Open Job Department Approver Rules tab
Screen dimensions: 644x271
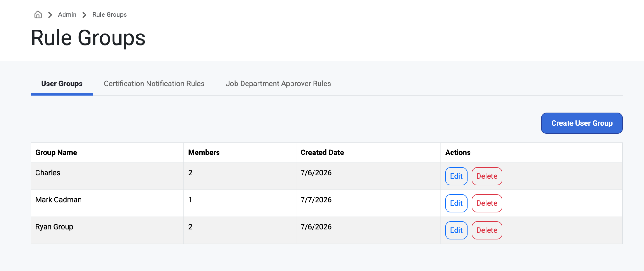click(x=278, y=84)
